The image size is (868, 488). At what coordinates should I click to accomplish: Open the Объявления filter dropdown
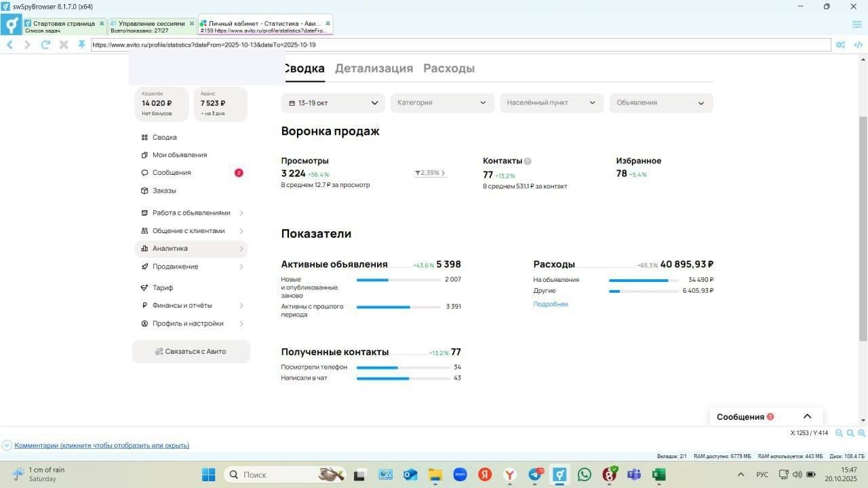[x=661, y=103]
